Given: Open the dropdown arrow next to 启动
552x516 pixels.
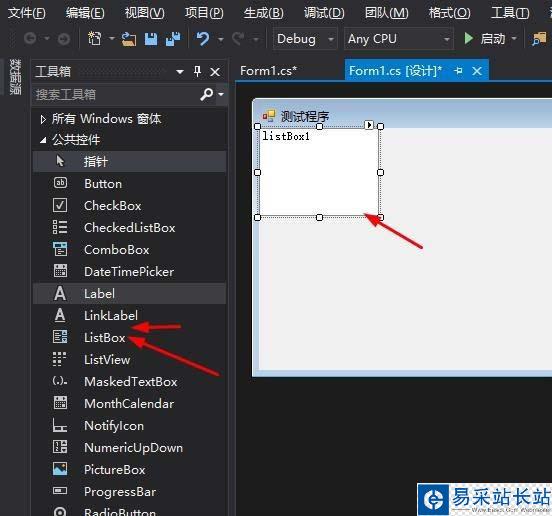Looking at the screenshot, I should (x=514, y=38).
